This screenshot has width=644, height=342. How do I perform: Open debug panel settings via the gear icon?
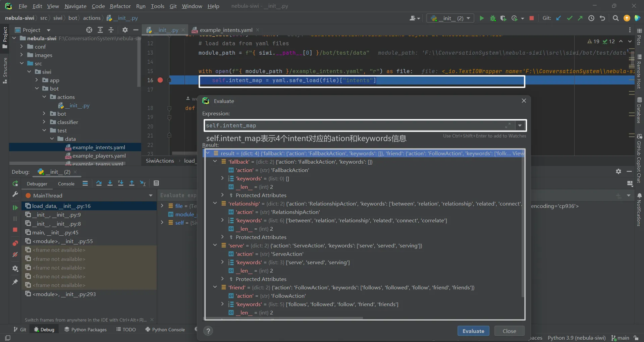coord(619,171)
